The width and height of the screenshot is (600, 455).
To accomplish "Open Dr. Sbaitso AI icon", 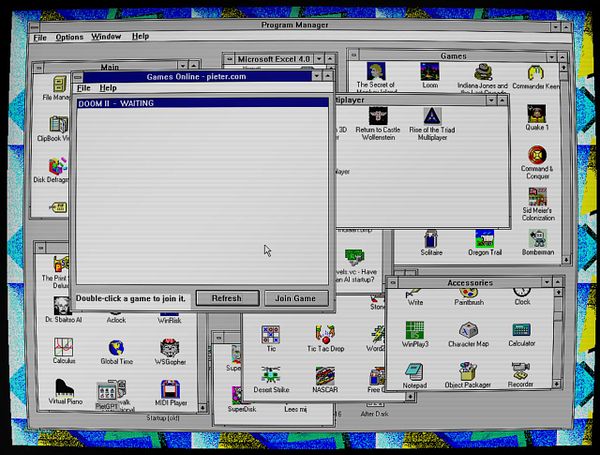I will click(63, 306).
